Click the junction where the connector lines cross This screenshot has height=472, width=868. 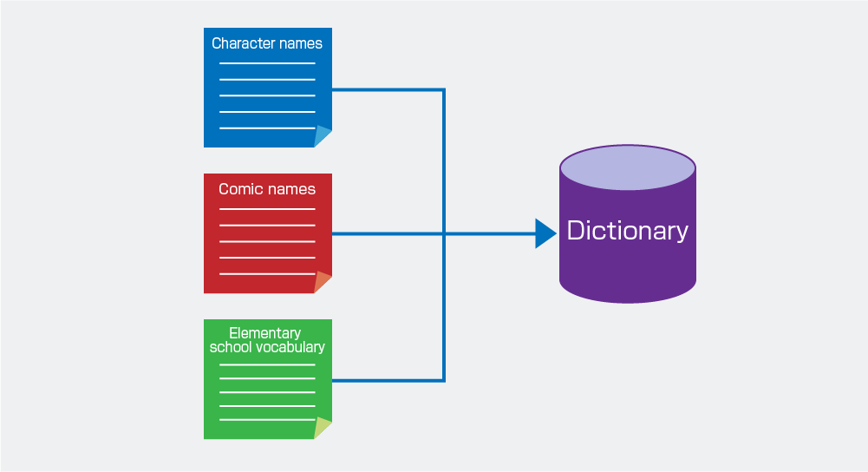tap(444, 233)
